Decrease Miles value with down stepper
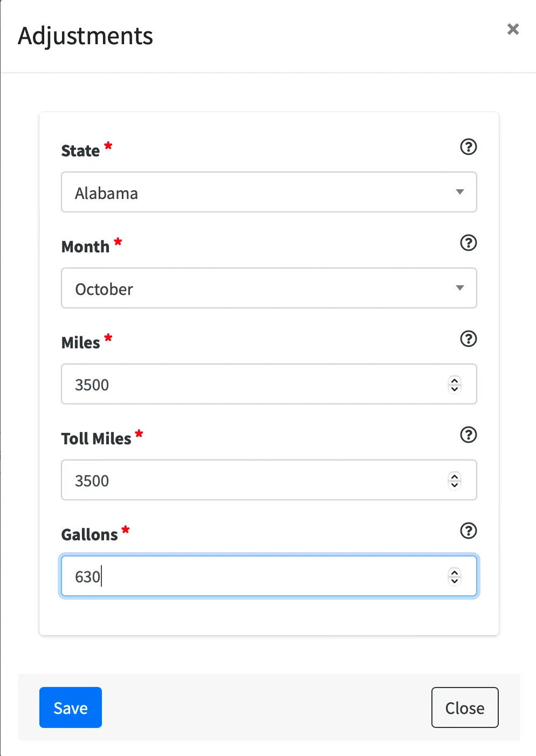Image resolution: width=536 pixels, height=756 pixels. [455, 389]
